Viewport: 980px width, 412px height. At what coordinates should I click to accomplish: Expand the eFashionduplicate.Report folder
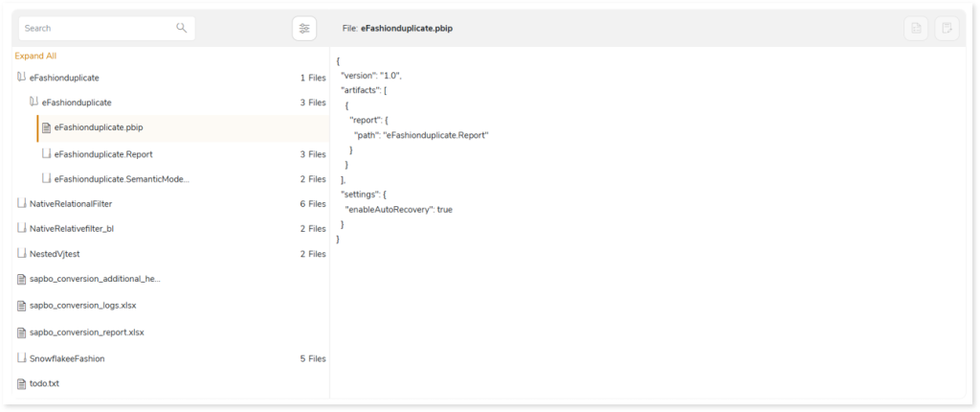click(47, 153)
